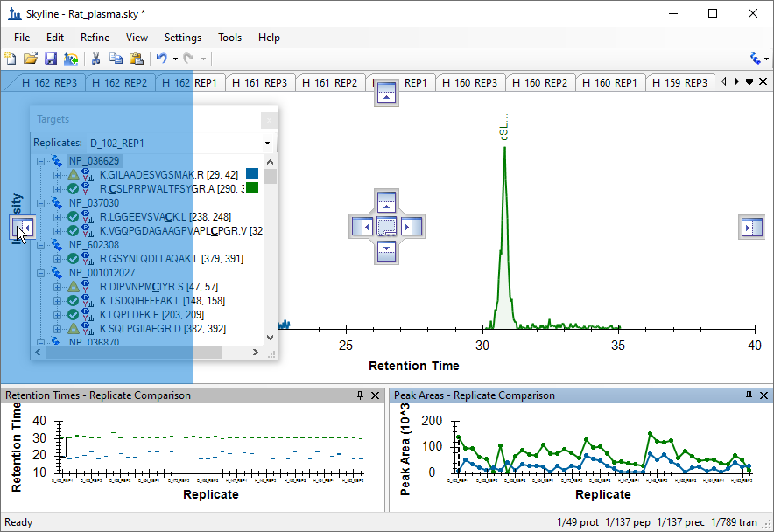
Task: Click the dock-right indicator at window edge
Action: point(752,227)
